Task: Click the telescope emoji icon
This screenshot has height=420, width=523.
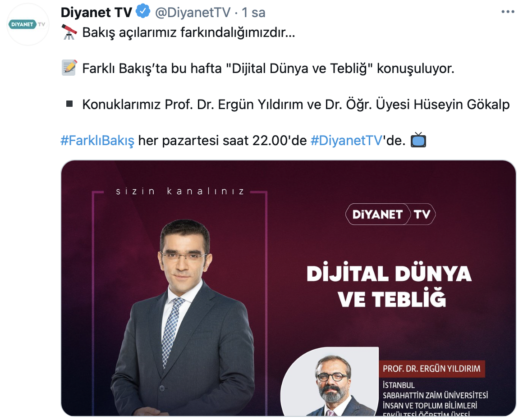Action: tap(69, 32)
